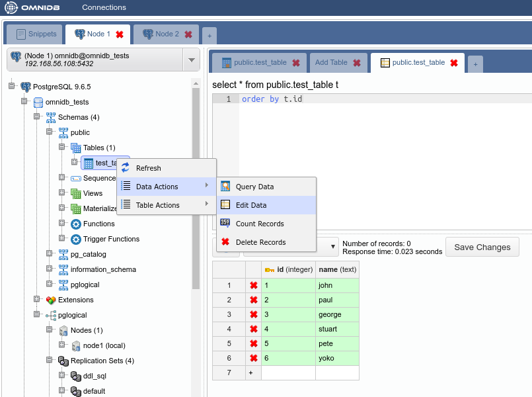Image resolution: width=532 pixels, height=397 pixels.
Task: Open Connections in the top bar
Action: point(104,8)
